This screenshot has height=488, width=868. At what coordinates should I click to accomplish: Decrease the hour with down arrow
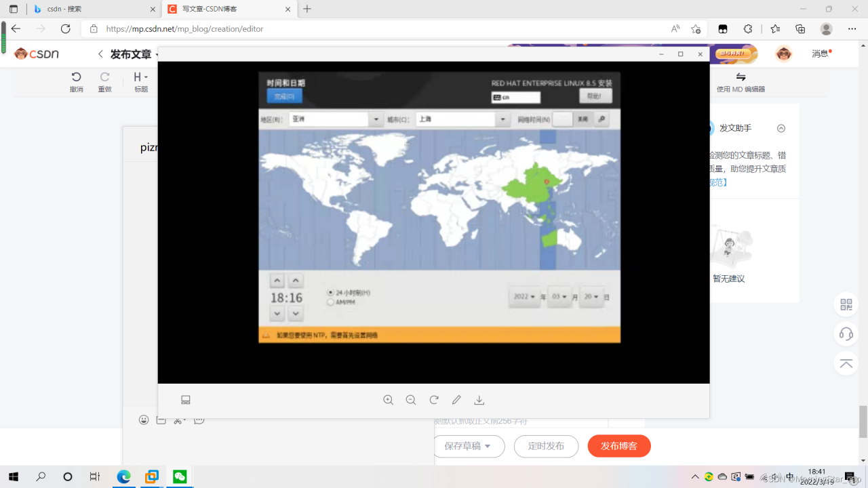tap(277, 313)
